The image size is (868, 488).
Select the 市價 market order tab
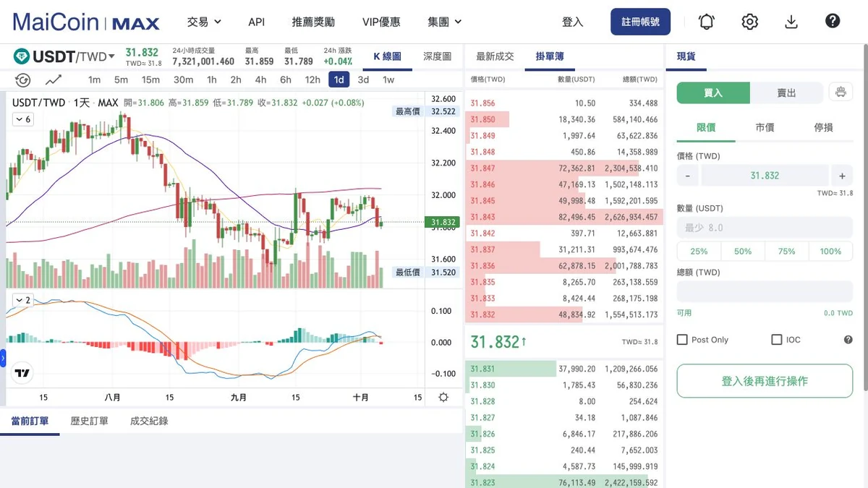(x=765, y=127)
